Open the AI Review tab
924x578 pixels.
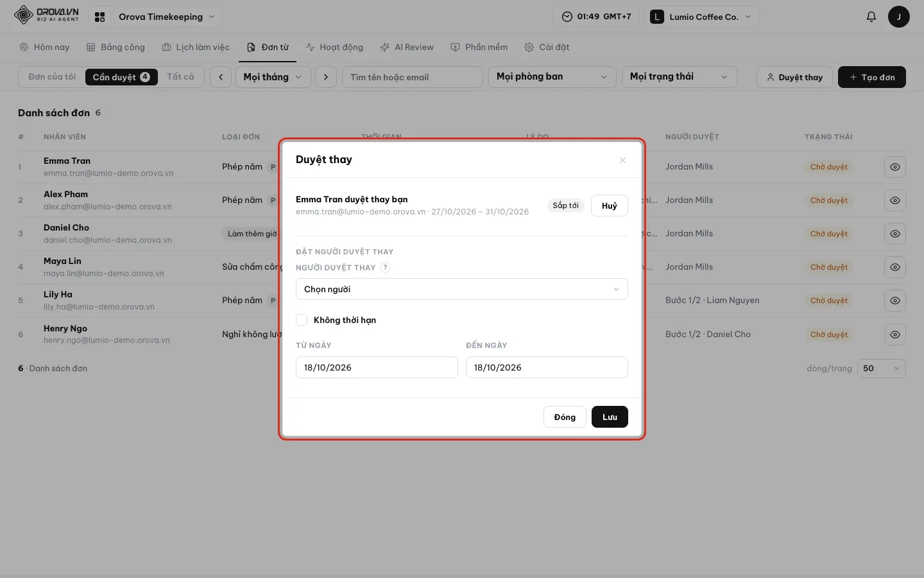407,48
